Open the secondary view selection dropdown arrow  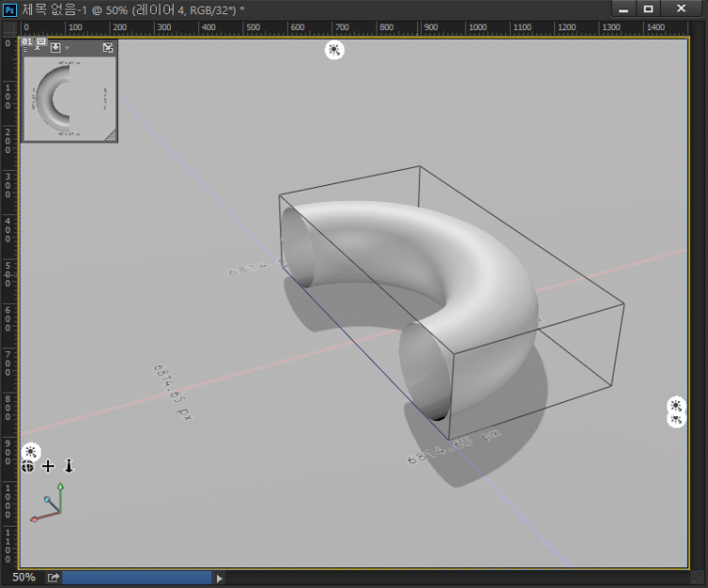pyautogui.click(x=68, y=47)
